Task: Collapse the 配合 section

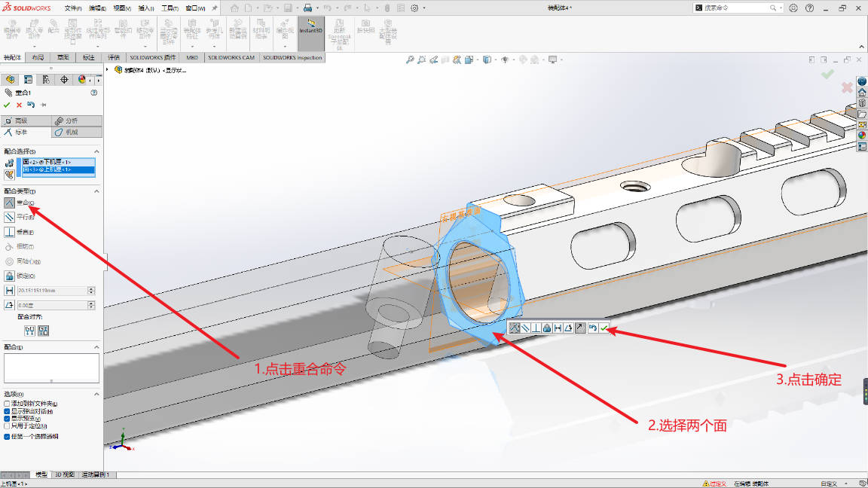Action: coord(96,347)
